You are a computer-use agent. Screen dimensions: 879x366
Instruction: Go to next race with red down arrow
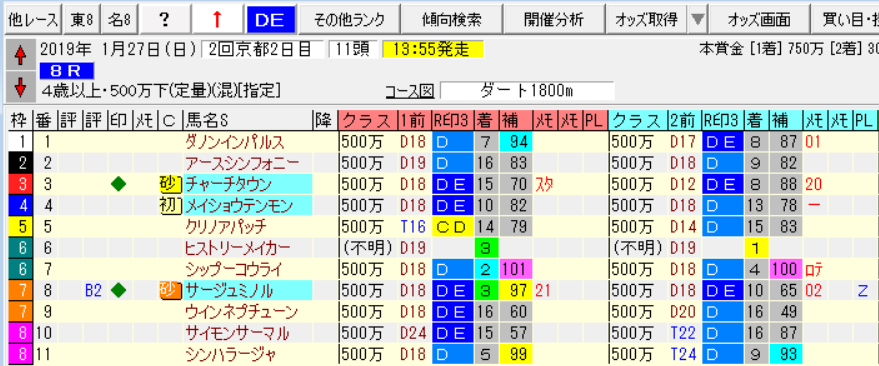click(x=20, y=86)
